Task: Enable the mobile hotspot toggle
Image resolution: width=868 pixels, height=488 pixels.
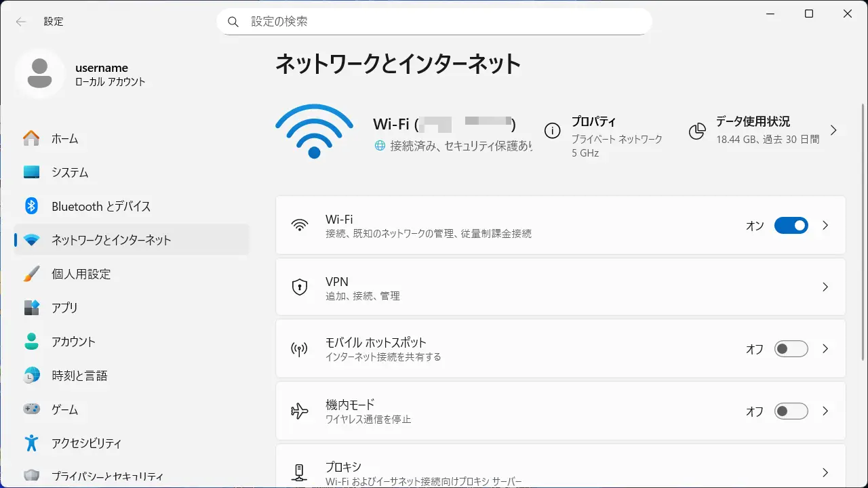Action: tap(791, 349)
